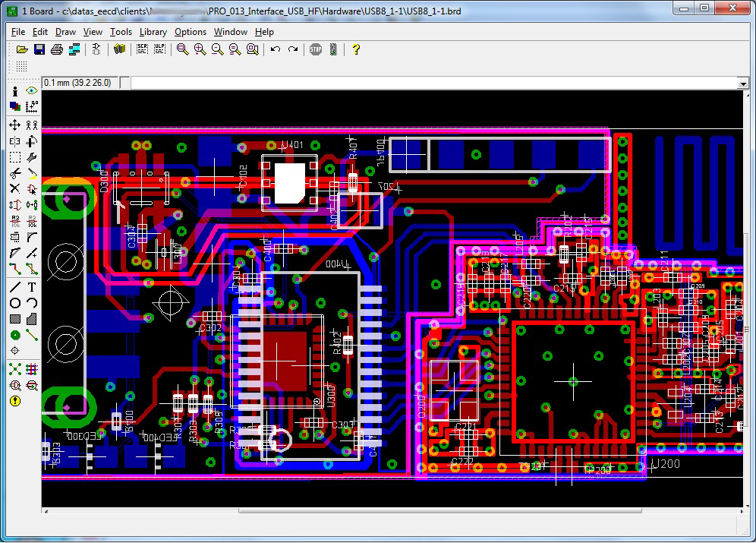756x543 pixels.
Task: Toggle the grid settings button
Action: pyautogui.click(x=21, y=66)
